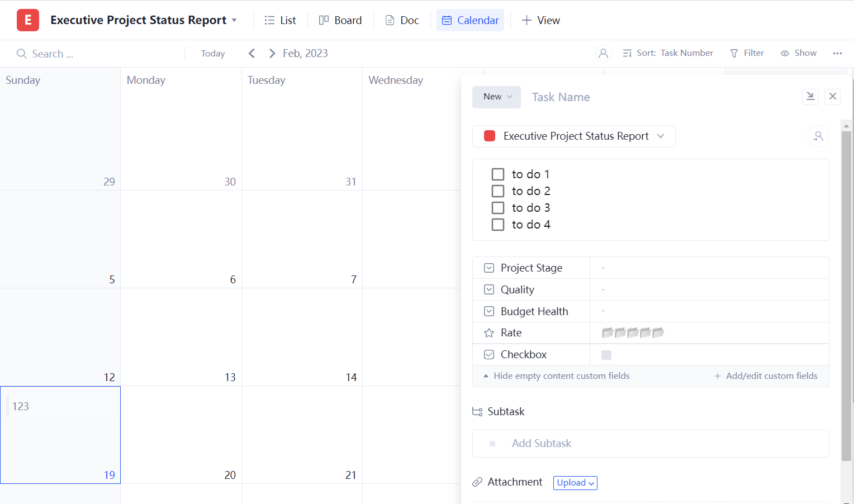Viewport: 854px width, 504px height.
Task: Enable the Checkbox custom field
Action: 606,354
